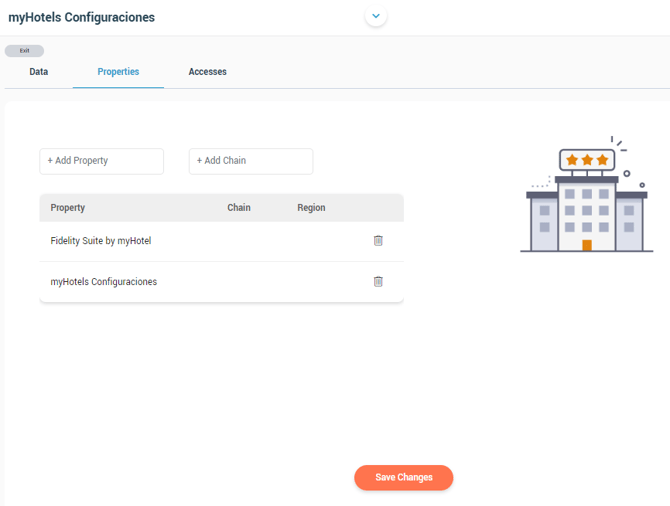Open the Data tab
The image size is (670, 506).
point(38,72)
